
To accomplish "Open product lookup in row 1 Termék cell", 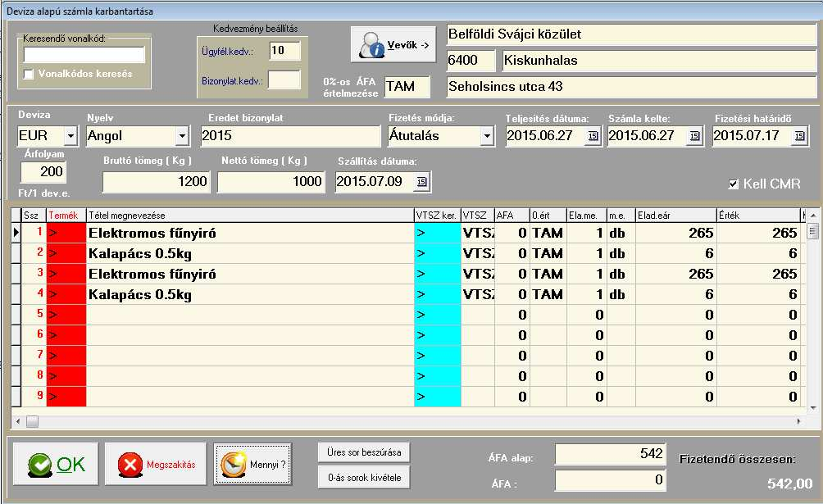I will tap(66, 233).
